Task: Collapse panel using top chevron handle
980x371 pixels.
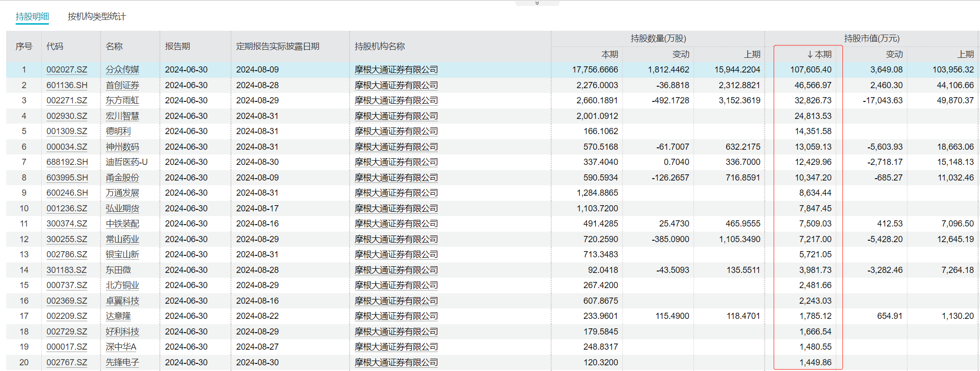Action: click(537, 3)
